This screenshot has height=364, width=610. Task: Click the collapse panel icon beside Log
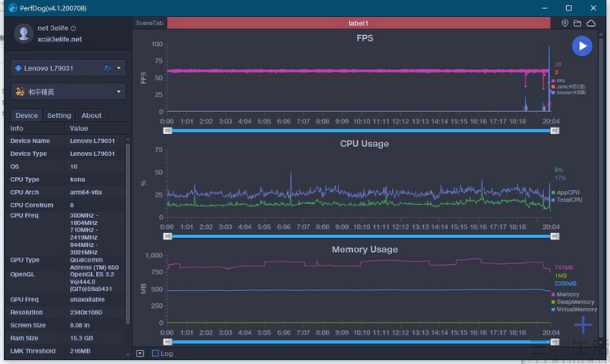click(x=140, y=353)
